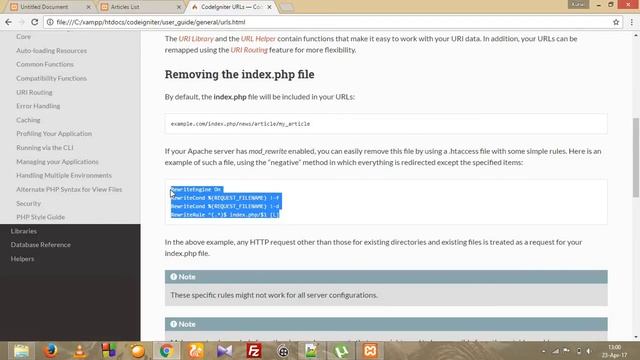Open uTorrent from the taskbar

pyautogui.click(x=341, y=351)
